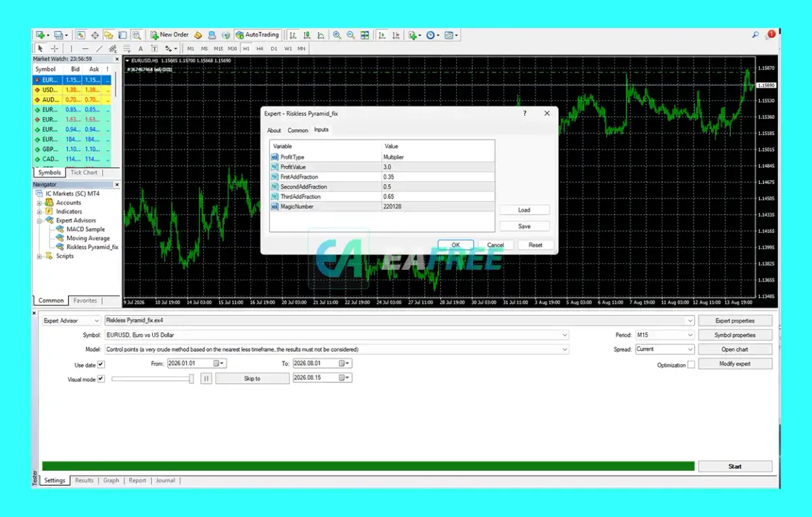Click the Expert properties button
This screenshot has height=517, width=812.
735,321
